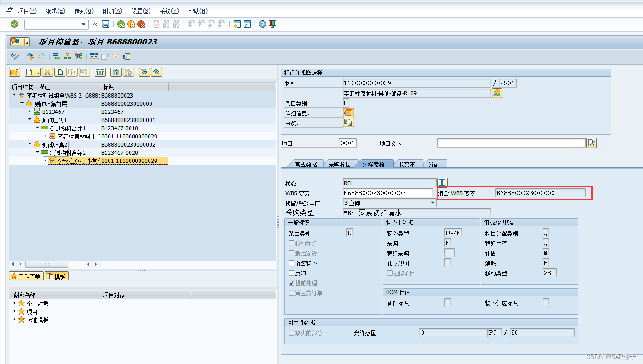The image size is (643, 364).
Task: Click the 模板 button
Action: [x=56, y=276]
